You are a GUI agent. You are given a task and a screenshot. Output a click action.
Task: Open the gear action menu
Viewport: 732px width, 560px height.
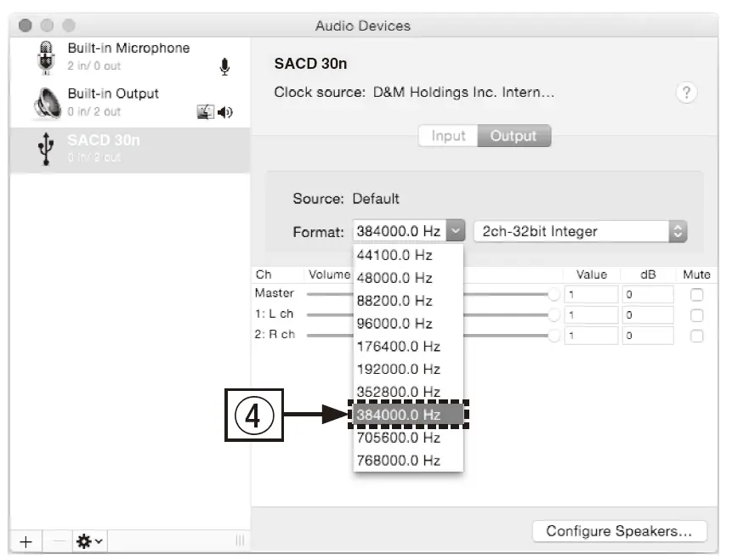pos(89,541)
